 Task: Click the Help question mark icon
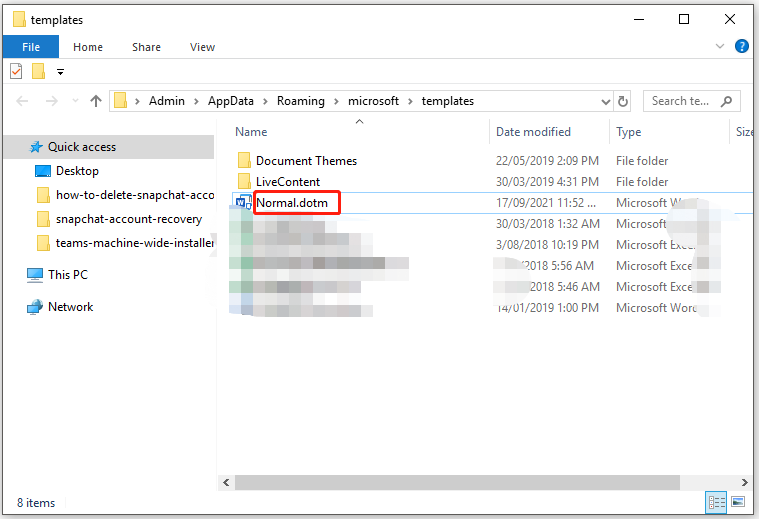pyautogui.click(x=742, y=46)
